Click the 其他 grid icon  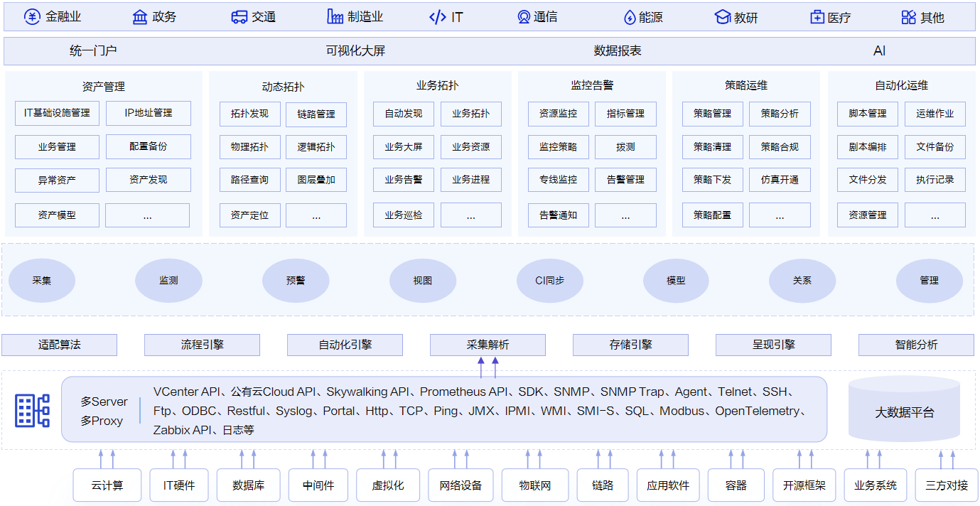click(908, 17)
